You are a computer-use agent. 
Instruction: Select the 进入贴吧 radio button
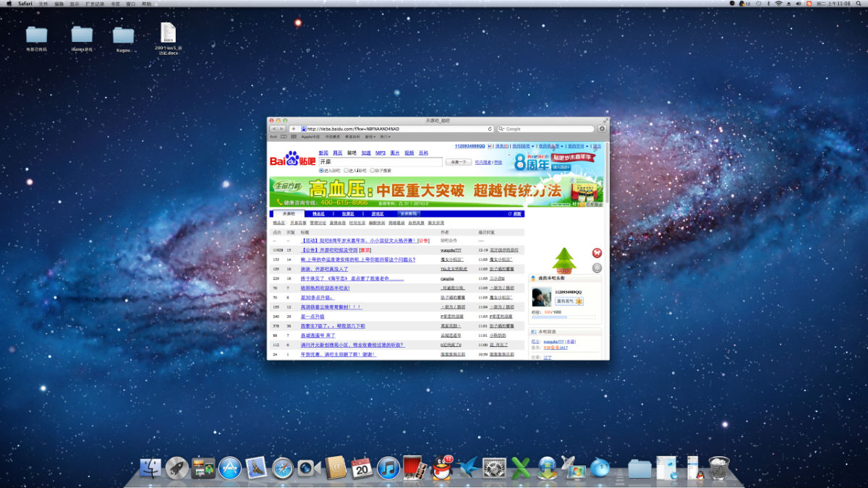(x=321, y=171)
